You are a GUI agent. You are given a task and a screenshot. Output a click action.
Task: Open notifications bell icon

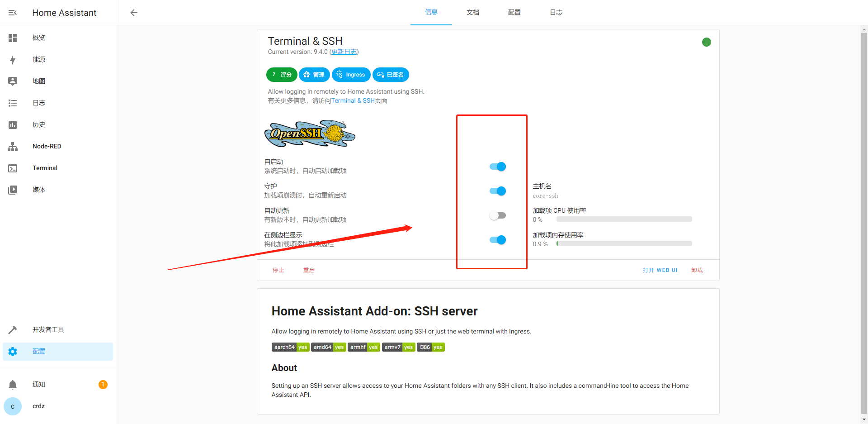(x=13, y=385)
